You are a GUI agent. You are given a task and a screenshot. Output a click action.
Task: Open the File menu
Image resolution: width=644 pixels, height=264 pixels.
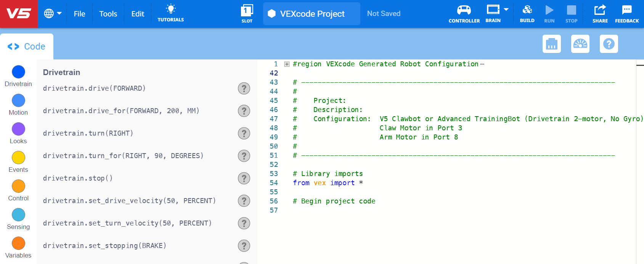pyautogui.click(x=79, y=14)
